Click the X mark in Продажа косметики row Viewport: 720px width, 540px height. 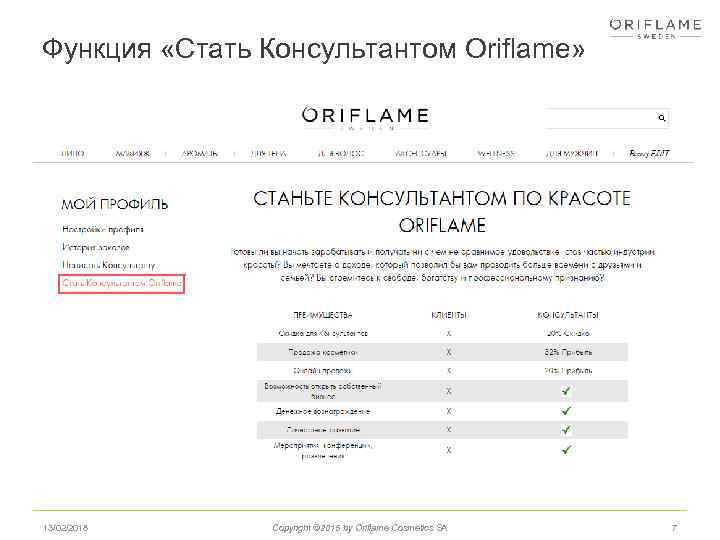pos(449,352)
